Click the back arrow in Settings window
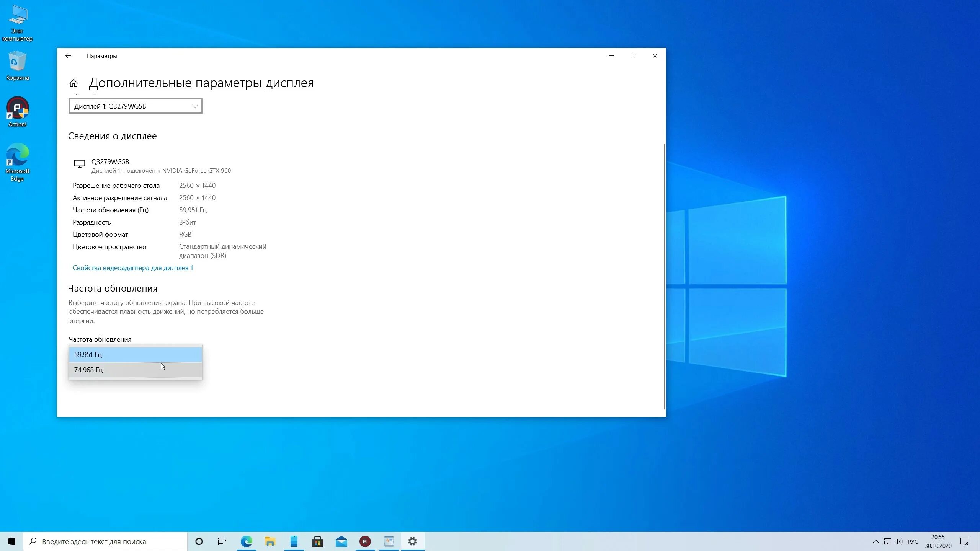This screenshot has height=551, width=980. click(x=68, y=56)
